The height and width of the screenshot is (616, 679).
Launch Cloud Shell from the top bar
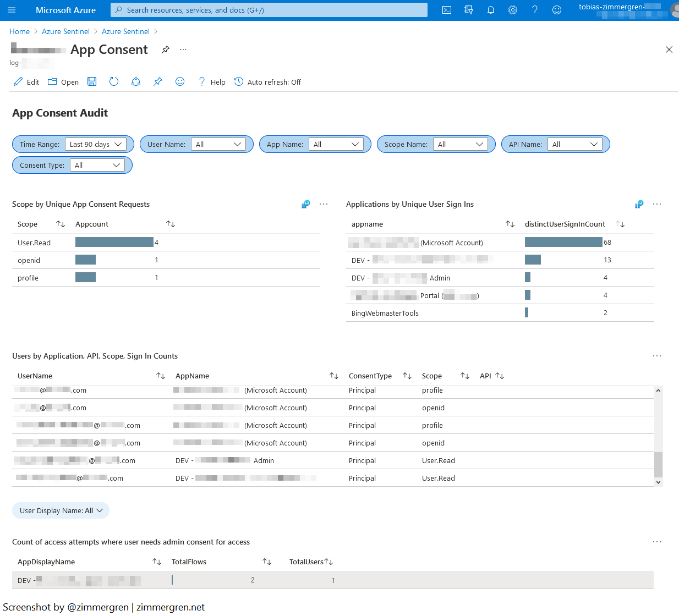click(x=447, y=10)
